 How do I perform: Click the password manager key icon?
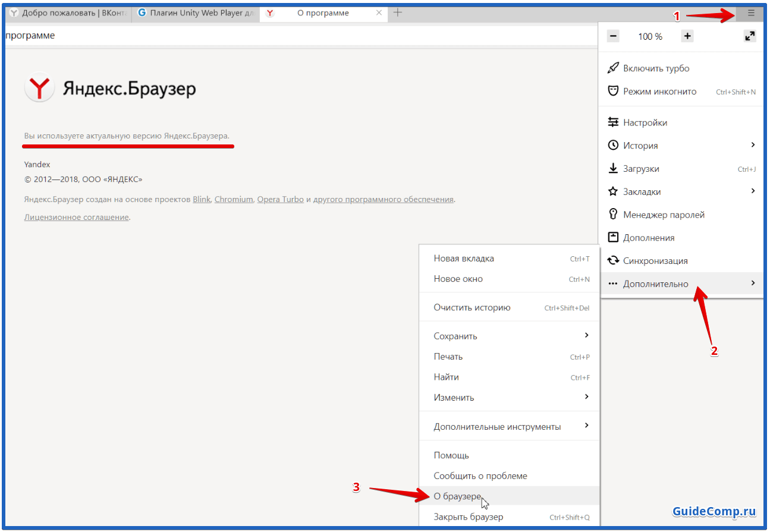[x=613, y=214]
